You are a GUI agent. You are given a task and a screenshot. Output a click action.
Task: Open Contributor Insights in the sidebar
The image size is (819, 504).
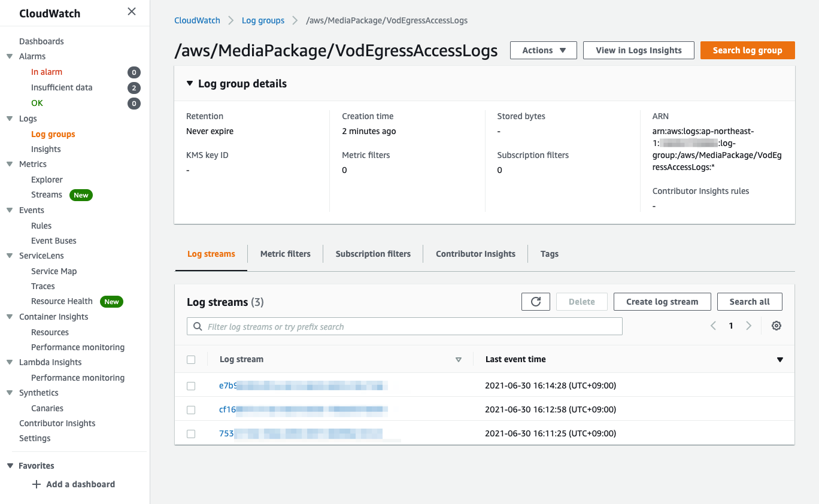[x=57, y=423]
